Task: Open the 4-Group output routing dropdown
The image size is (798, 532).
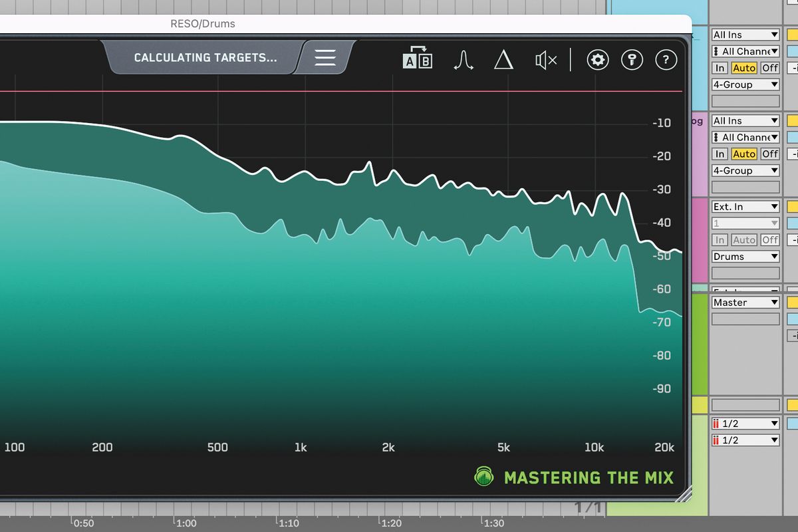Action: [745, 84]
